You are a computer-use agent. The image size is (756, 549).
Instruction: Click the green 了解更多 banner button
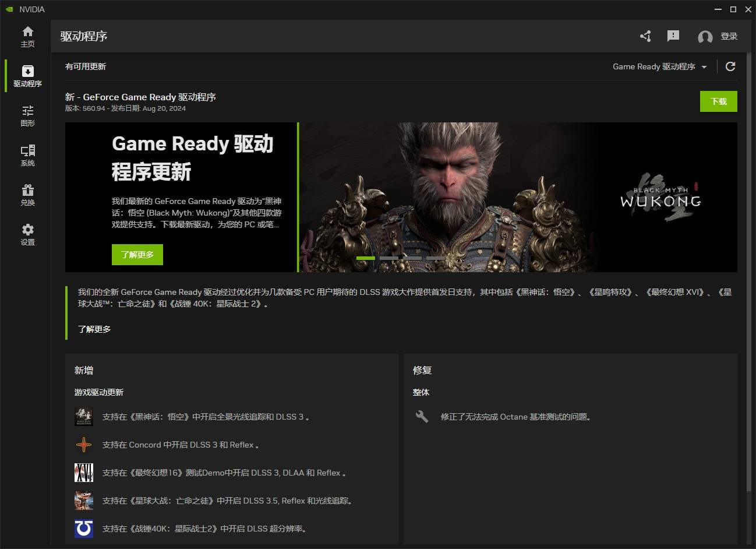click(x=137, y=255)
